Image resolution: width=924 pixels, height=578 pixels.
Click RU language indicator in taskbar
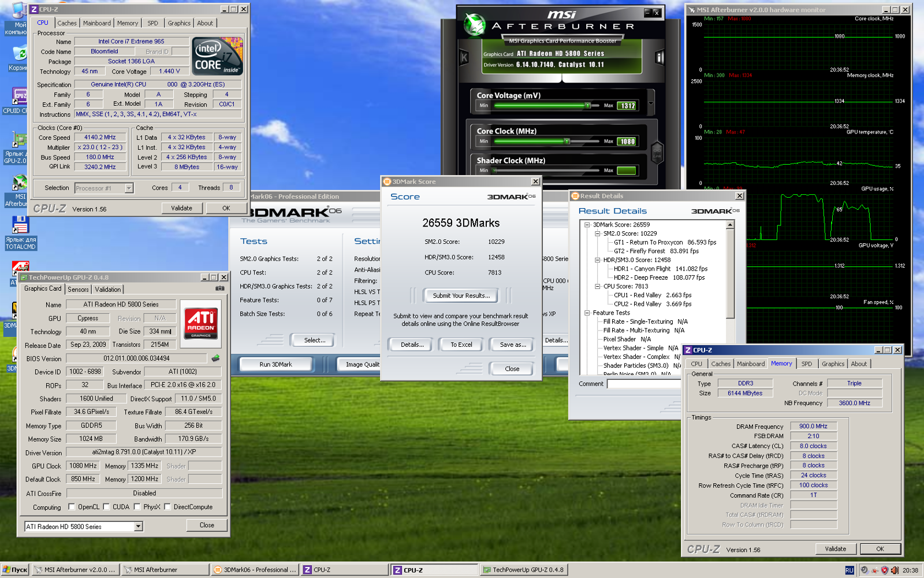[x=850, y=570]
